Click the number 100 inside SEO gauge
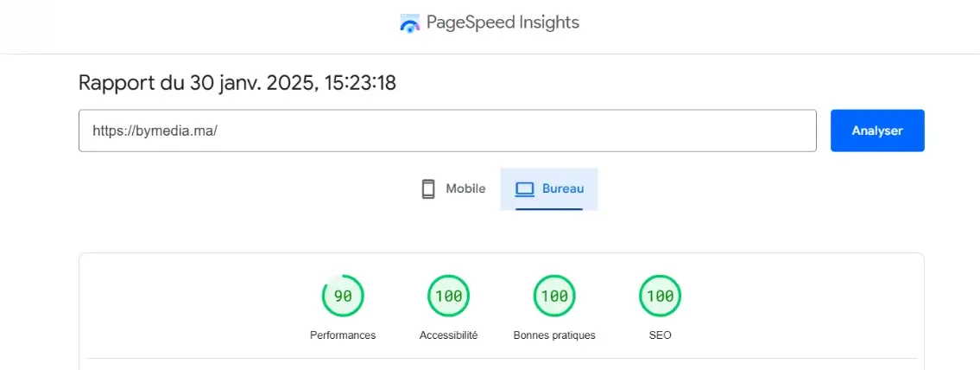Image resolution: width=980 pixels, height=370 pixels. coord(660,297)
